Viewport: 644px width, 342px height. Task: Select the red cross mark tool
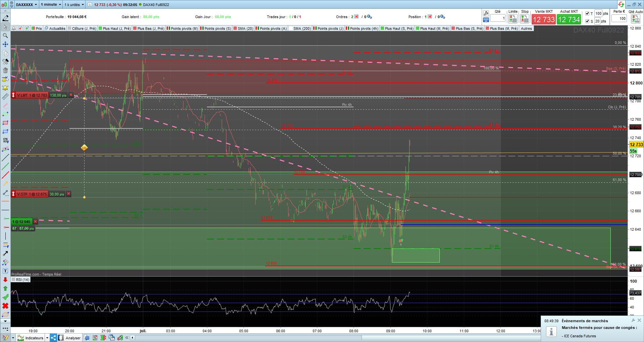point(5,306)
